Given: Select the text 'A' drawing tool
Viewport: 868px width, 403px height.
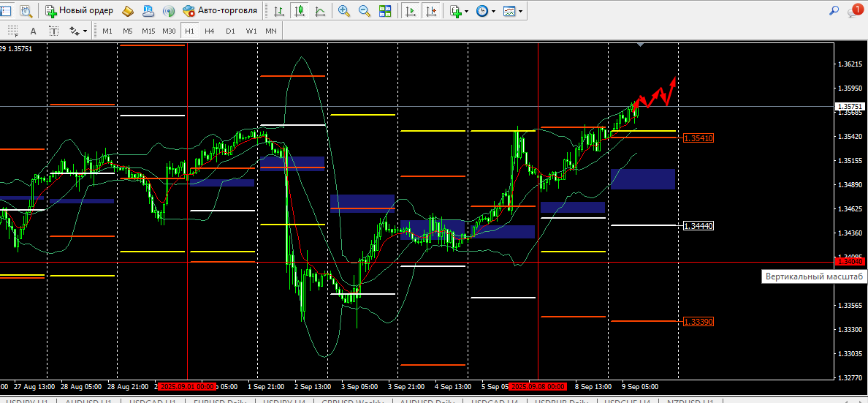Looking at the screenshot, I should [x=33, y=31].
